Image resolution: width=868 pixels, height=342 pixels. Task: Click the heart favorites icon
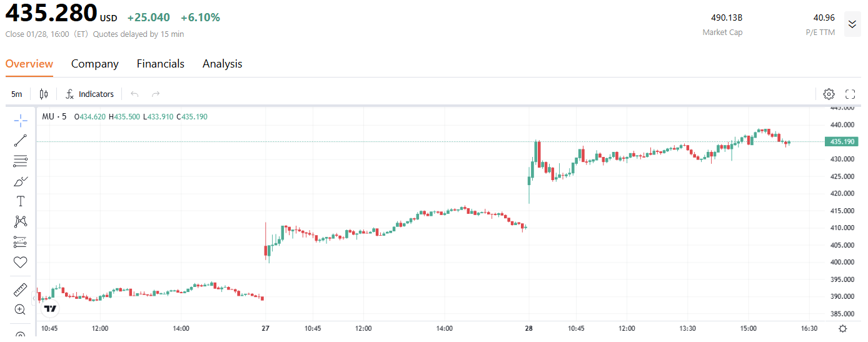[21, 262]
